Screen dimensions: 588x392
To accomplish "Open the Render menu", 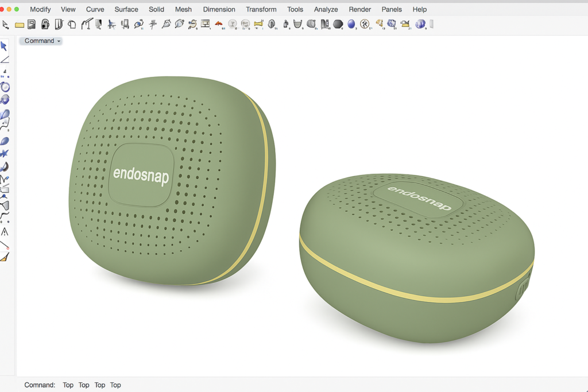I will coord(360,9).
